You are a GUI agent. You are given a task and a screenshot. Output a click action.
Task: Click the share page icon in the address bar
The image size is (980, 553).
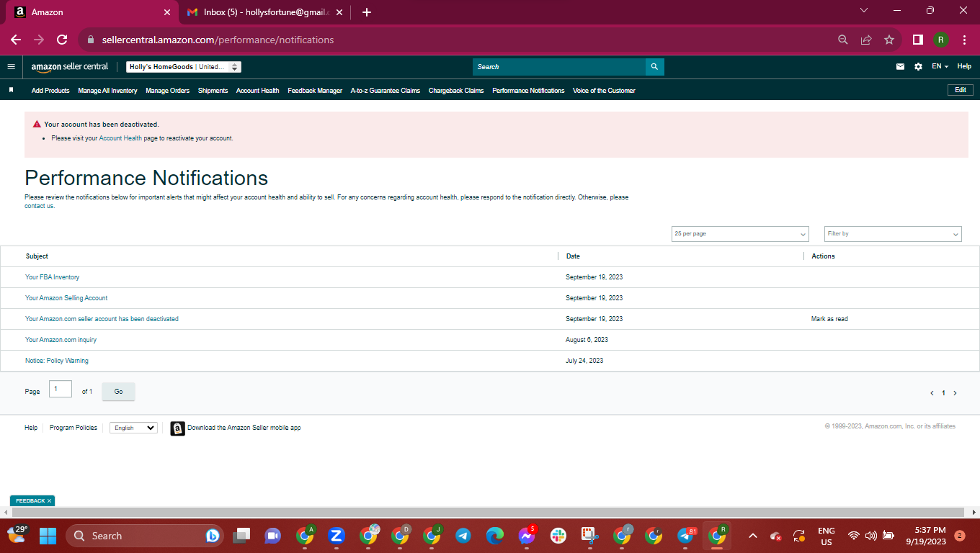pyautogui.click(x=866, y=40)
